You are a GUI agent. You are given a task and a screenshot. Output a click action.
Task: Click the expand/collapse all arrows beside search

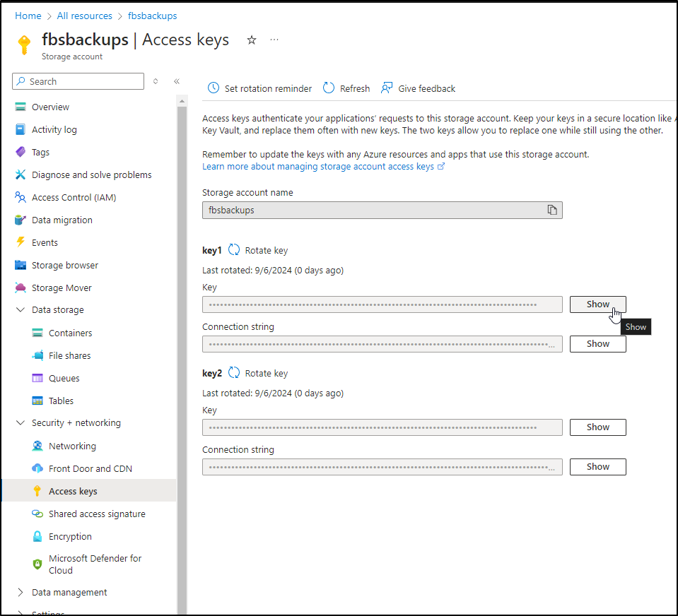tap(156, 81)
